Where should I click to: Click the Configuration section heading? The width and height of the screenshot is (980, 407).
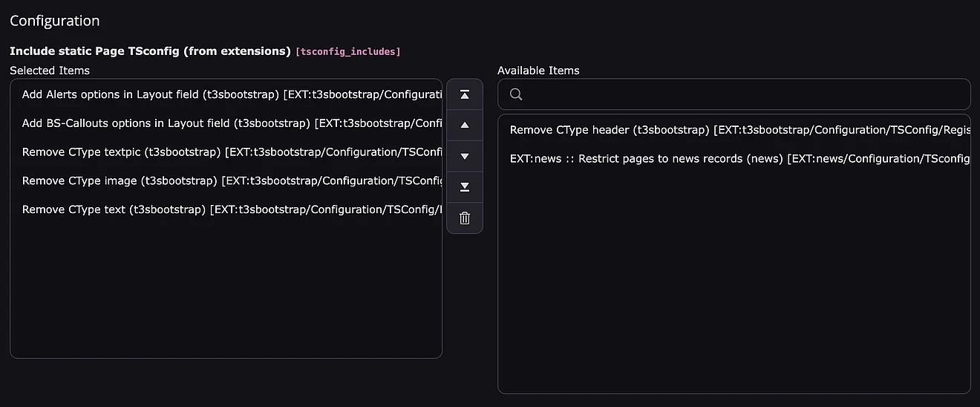[x=54, y=21]
